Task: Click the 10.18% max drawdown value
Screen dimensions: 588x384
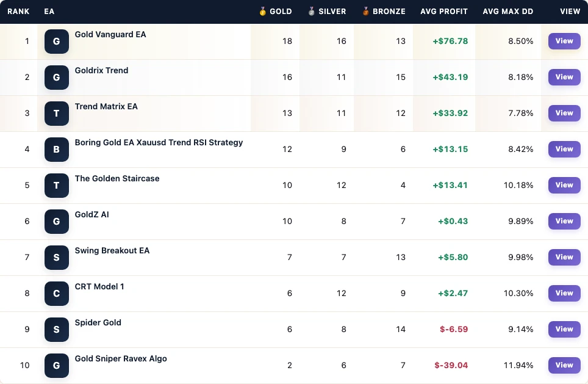Action: tap(518, 186)
